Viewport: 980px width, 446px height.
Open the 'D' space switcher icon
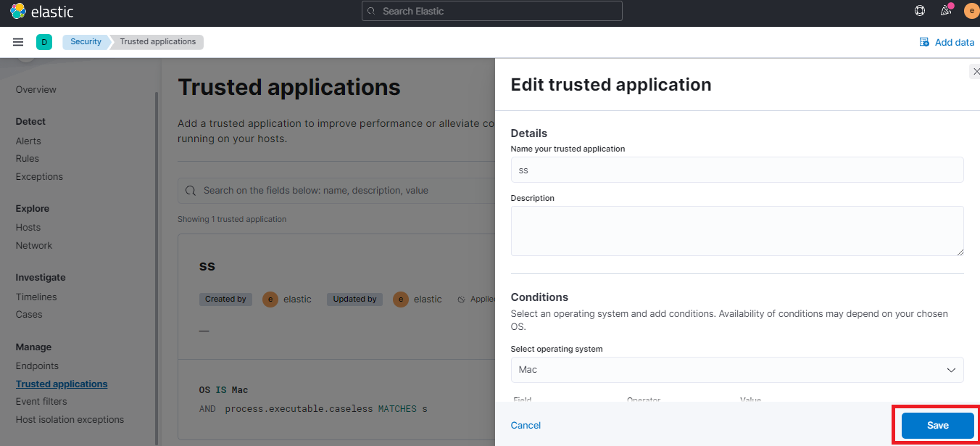click(x=44, y=42)
